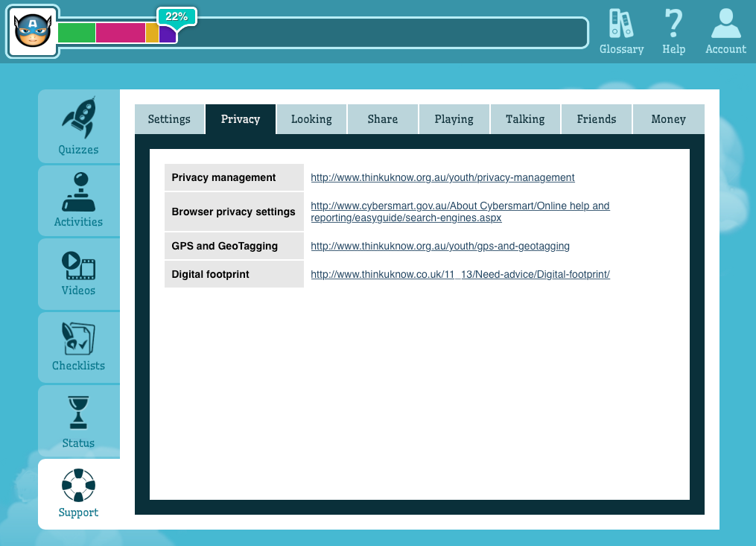Screen dimensions: 756x546
Task: Switch to the Share tab
Action: point(382,119)
